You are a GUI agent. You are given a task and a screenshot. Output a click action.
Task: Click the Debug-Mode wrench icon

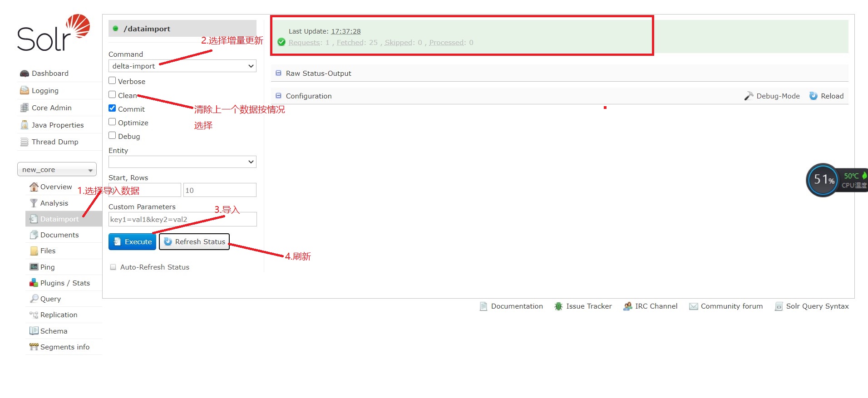749,96
